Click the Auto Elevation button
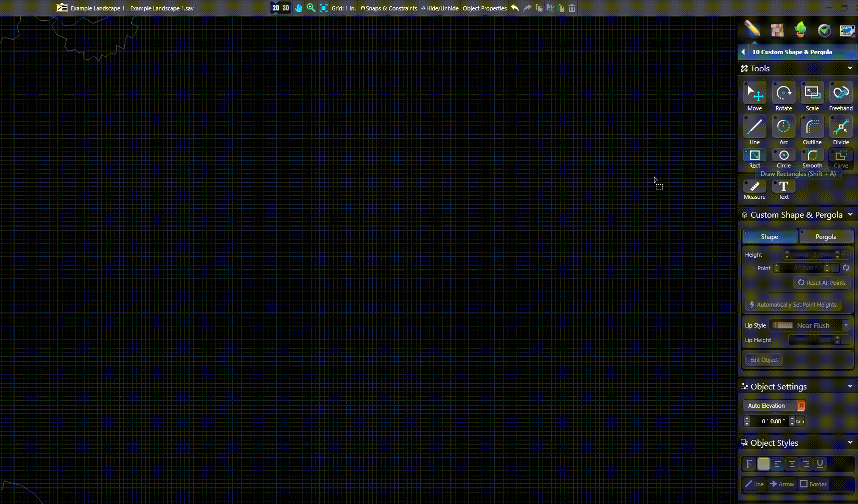The height and width of the screenshot is (504, 858). (770, 406)
